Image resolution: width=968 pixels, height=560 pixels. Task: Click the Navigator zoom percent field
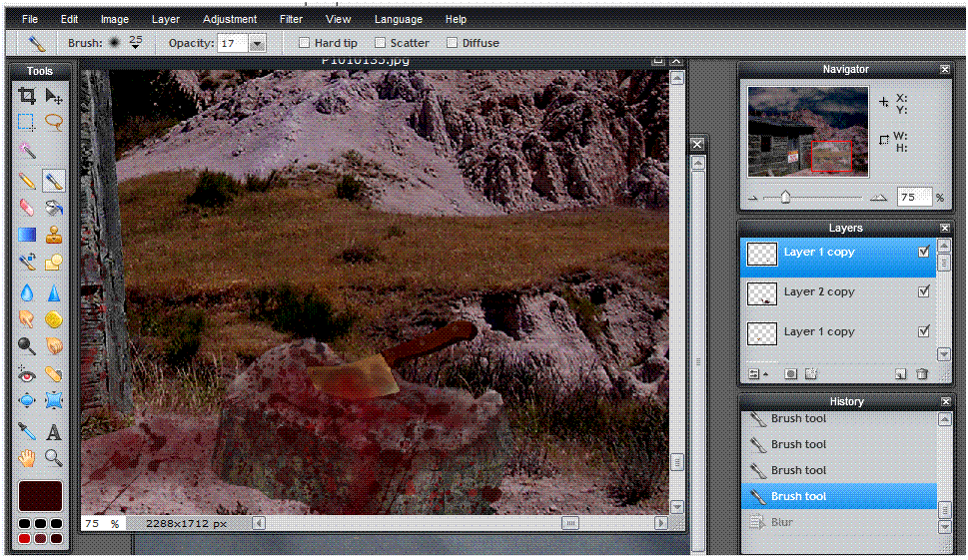click(x=912, y=198)
